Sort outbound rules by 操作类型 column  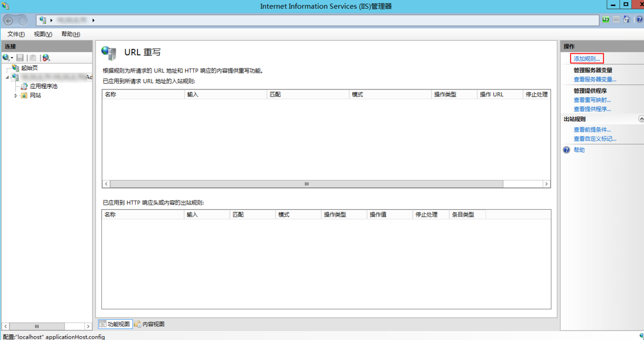pos(344,214)
